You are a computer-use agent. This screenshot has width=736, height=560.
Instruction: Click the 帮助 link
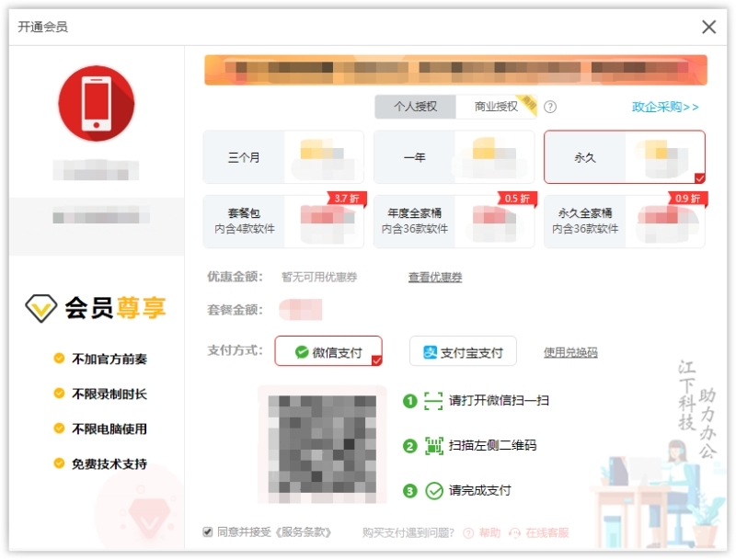(x=489, y=532)
